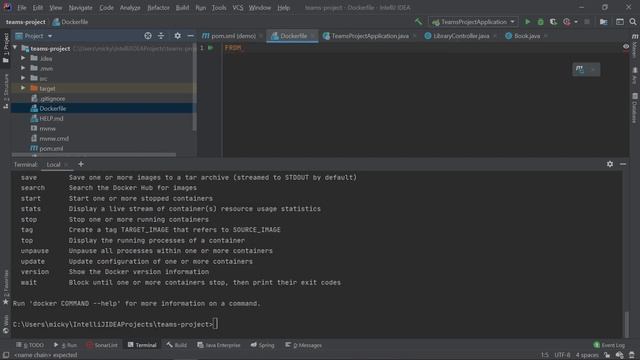Open the Database side tool window

pos(635,108)
